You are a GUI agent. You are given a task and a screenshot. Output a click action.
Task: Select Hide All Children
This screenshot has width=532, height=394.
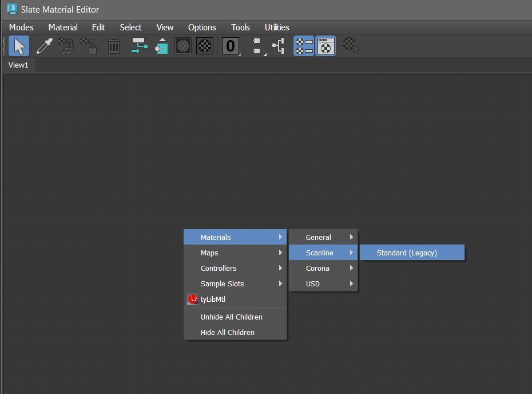(x=235, y=333)
